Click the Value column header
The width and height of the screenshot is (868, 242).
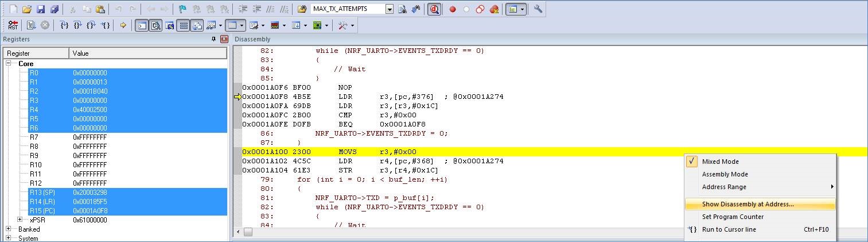pyautogui.click(x=148, y=53)
